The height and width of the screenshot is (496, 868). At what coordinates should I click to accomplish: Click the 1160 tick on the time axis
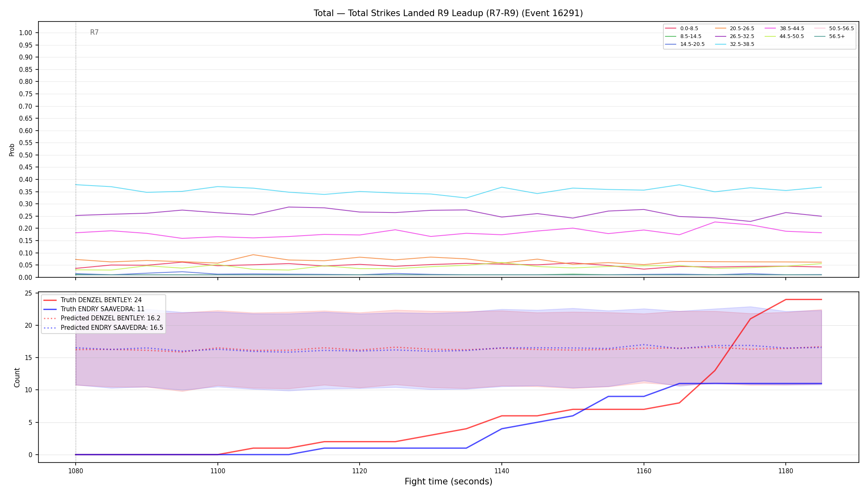click(644, 470)
